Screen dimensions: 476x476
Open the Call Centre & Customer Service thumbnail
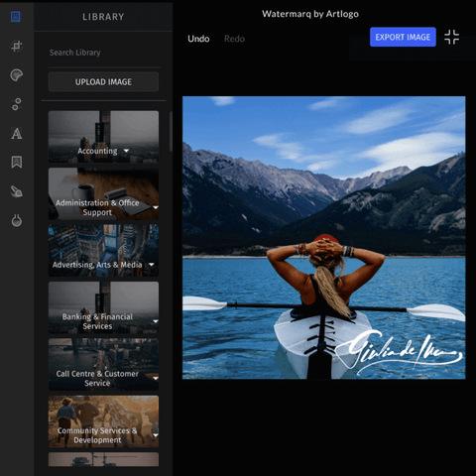point(103,364)
